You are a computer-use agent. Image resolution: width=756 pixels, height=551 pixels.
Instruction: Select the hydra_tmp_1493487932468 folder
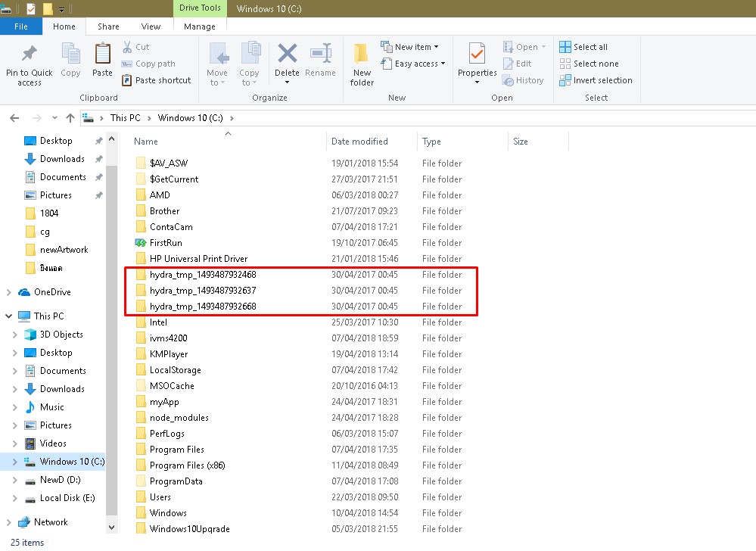coord(203,275)
